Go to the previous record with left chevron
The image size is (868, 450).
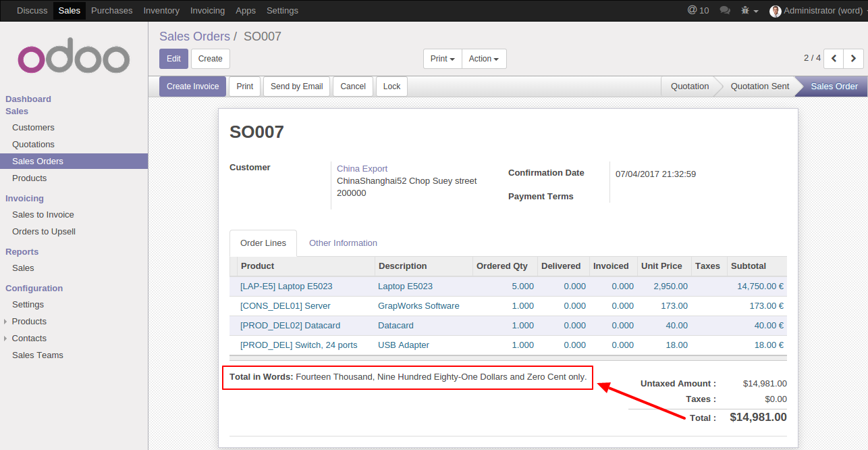point(834,59)
